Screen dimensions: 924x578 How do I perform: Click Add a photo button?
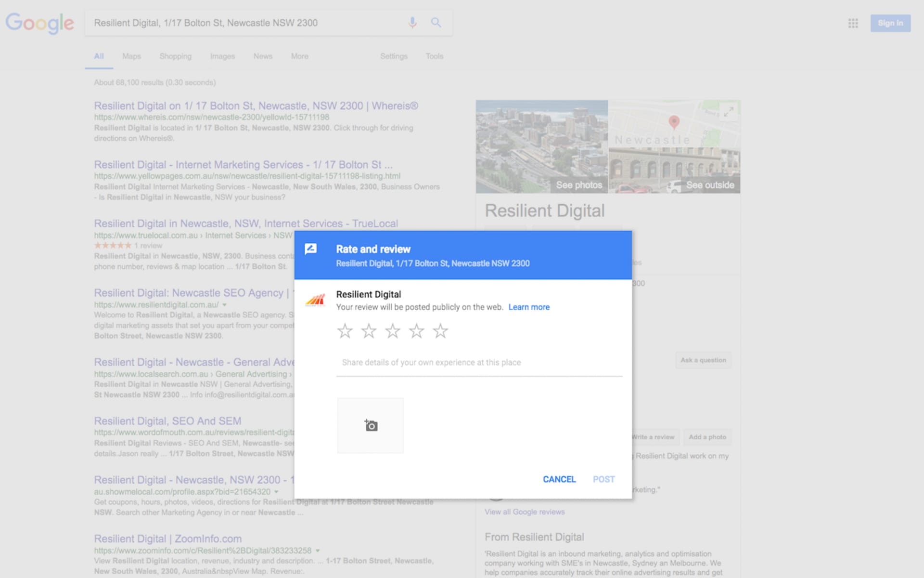tap(707, 437)
